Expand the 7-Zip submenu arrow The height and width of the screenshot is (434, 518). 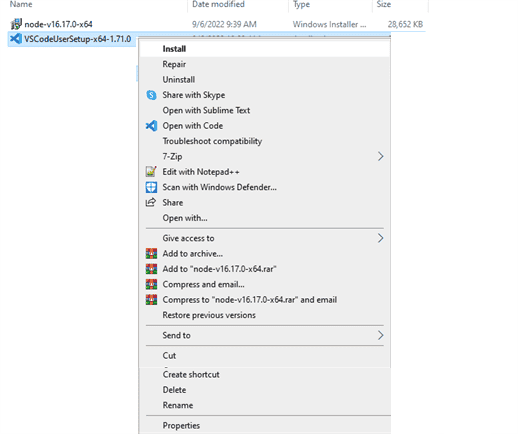[x=380, y=156]
